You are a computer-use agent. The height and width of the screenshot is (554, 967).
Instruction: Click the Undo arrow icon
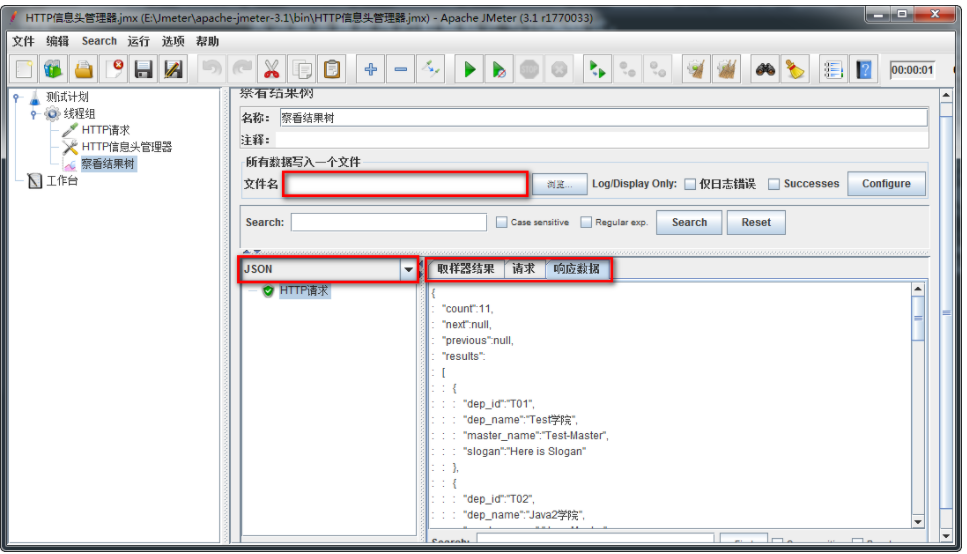pyautogui.click(x=212, y=69)
